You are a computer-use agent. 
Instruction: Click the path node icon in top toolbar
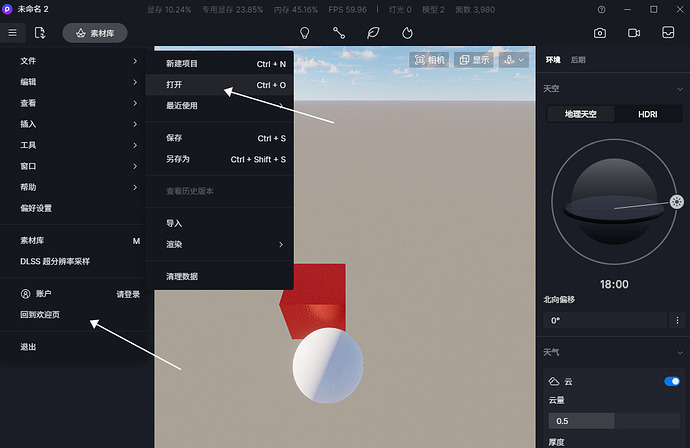(339, 33)
